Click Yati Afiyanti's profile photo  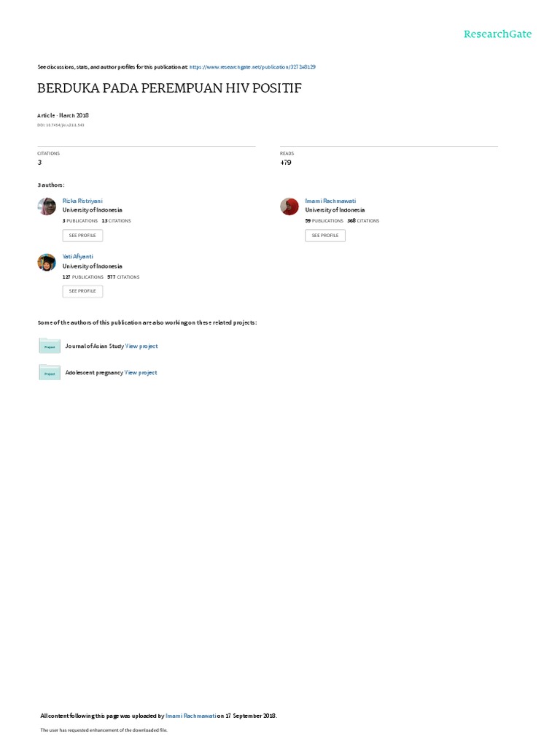[47, 262]
